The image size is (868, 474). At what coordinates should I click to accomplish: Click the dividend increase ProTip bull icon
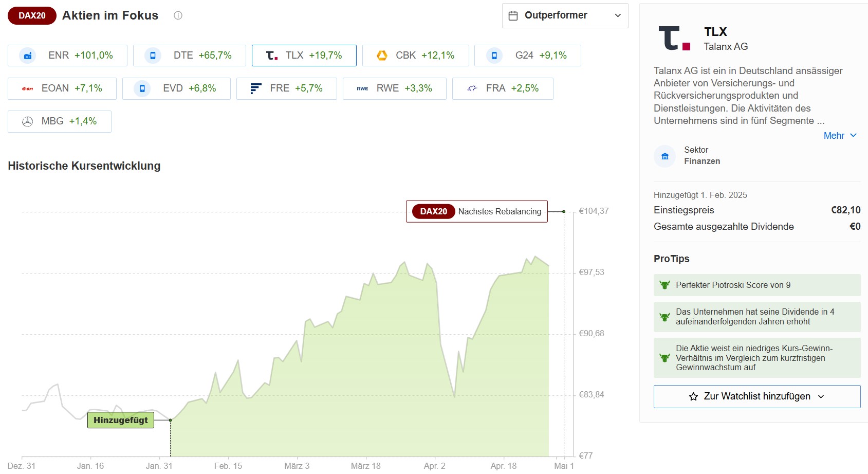tap(664, 317)
